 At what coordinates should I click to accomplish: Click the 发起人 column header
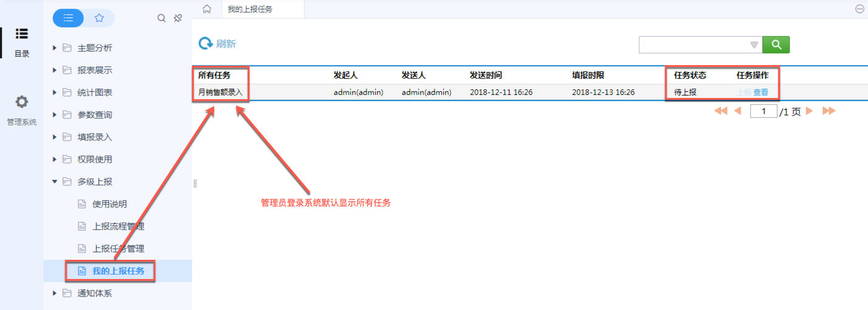[x=345, y=75]
